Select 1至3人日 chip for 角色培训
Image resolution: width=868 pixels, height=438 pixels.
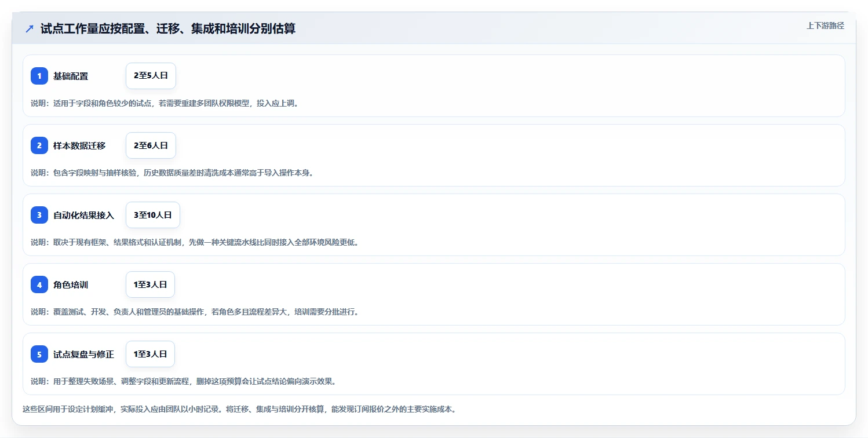coord(150,284)
